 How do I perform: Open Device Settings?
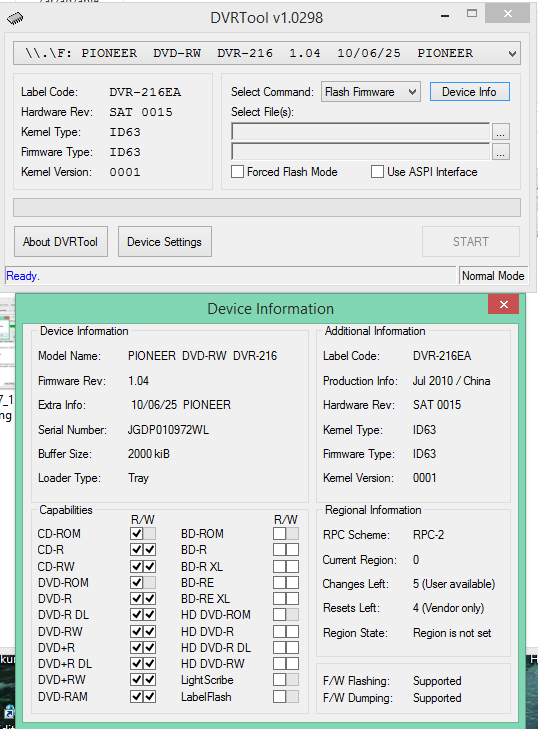tap(165, 242)
